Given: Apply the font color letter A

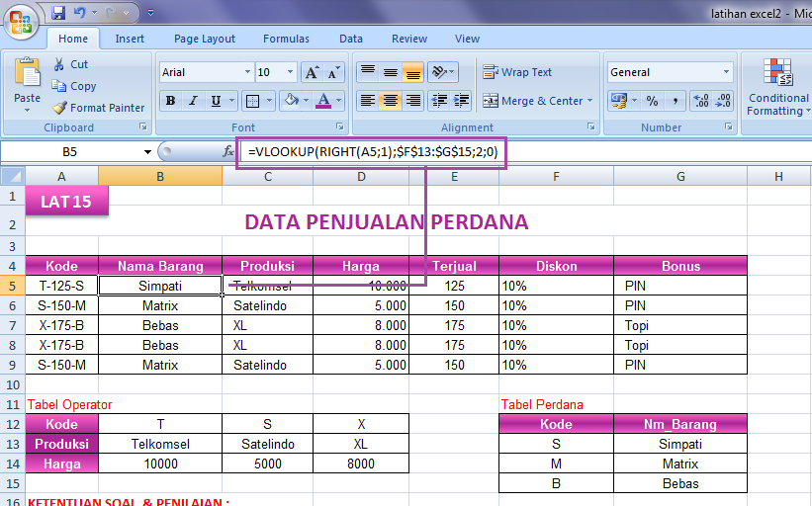Looking at the screenshot, I should [x=323, y=101].
